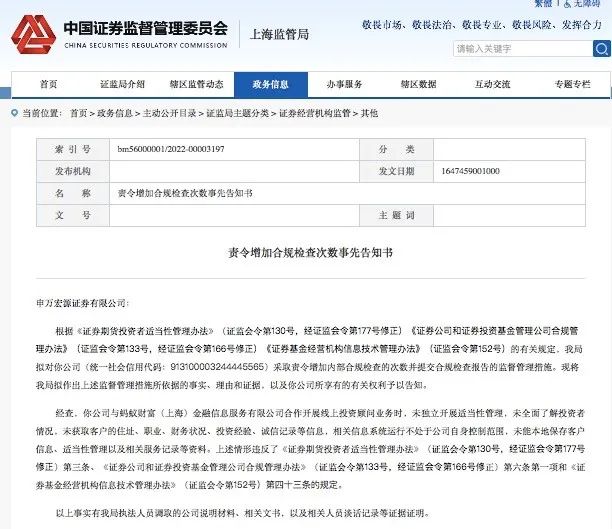Click the 文号 table label cell
The height and width of the screenshot is (529, 612).
[73, 215]
